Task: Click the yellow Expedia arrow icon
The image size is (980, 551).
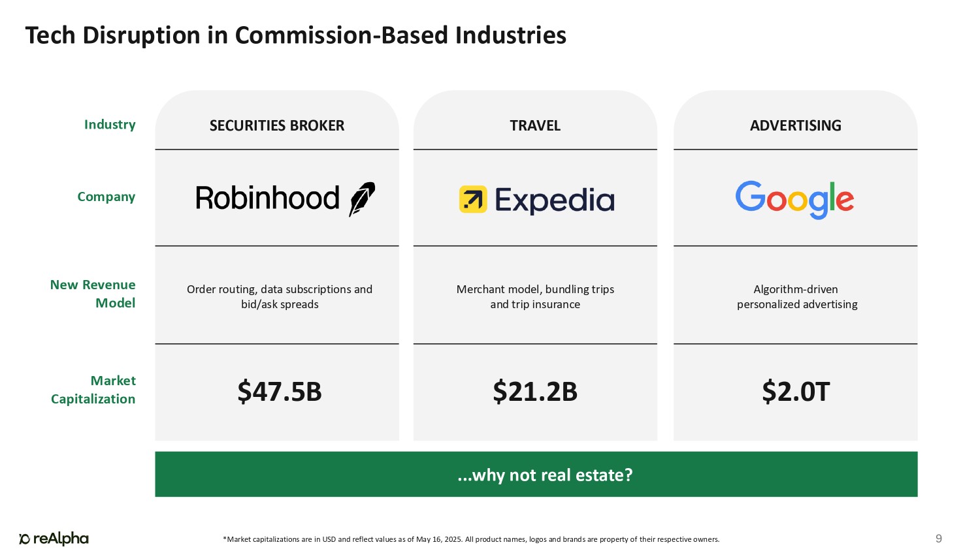Action: point(473,200)
